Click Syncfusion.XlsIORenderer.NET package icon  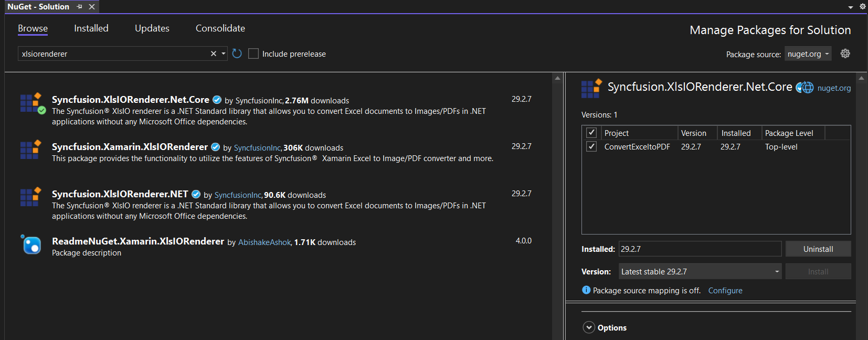(x=30, y=197)
